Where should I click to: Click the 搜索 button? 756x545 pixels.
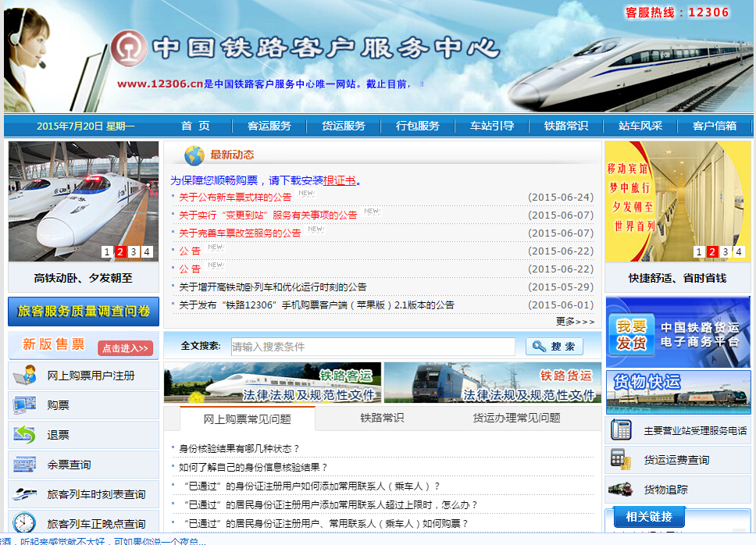coord(555,346)
